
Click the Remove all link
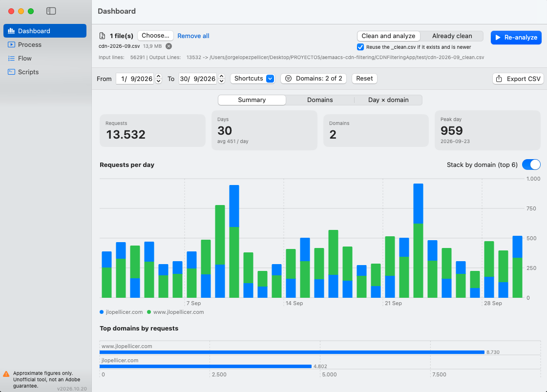(x=193, y=36)
